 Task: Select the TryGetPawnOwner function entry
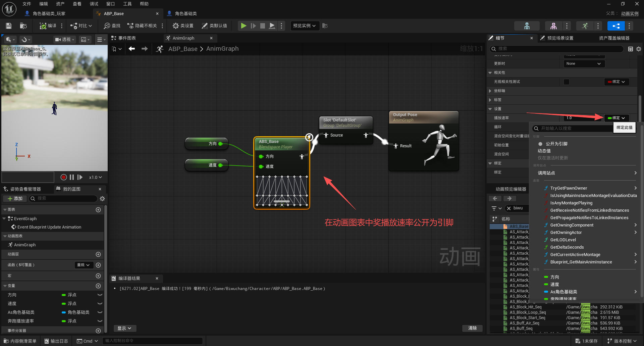(x=569, y=188)
